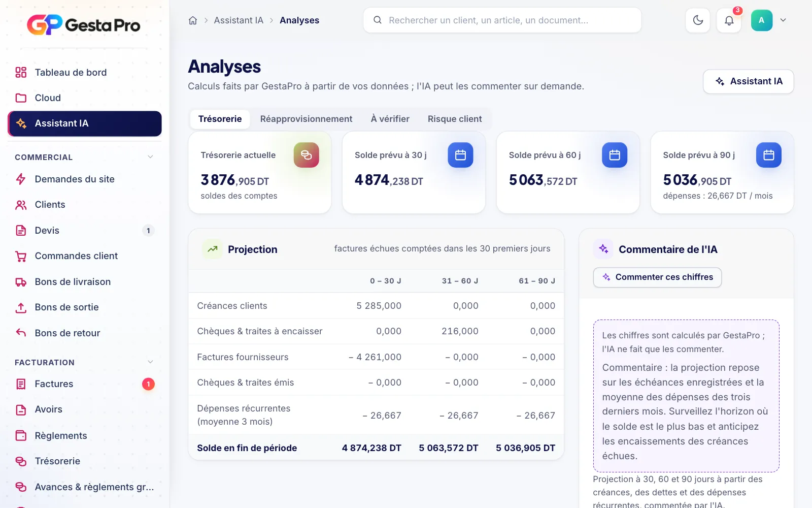Click the Commentaire de l'IA sparkle icon

pyautogui.click(x=603, y=249)
